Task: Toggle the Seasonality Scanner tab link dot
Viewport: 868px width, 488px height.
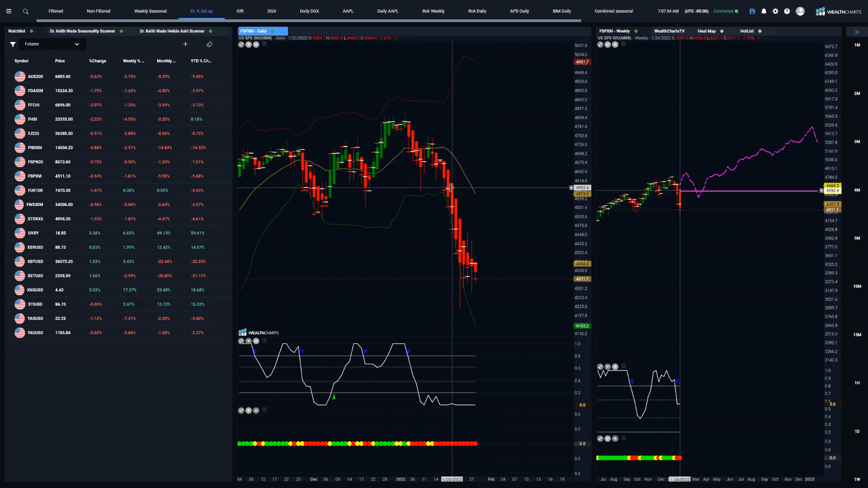Action: point(121,31)
